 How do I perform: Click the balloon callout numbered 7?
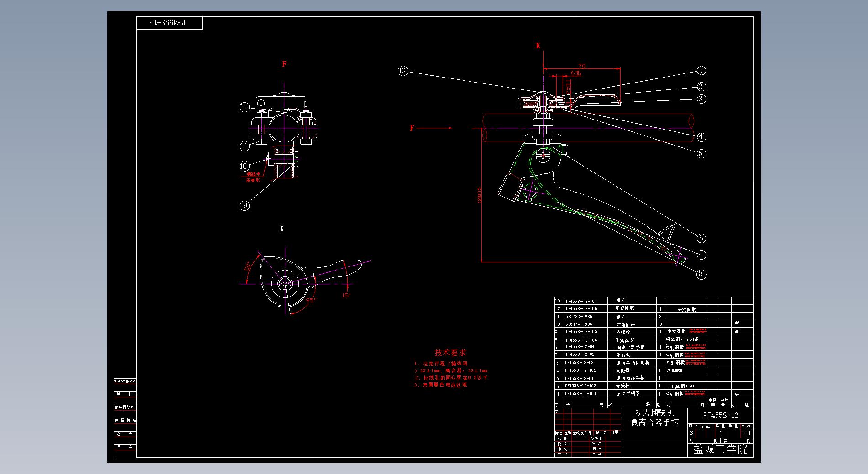[701, 255]
